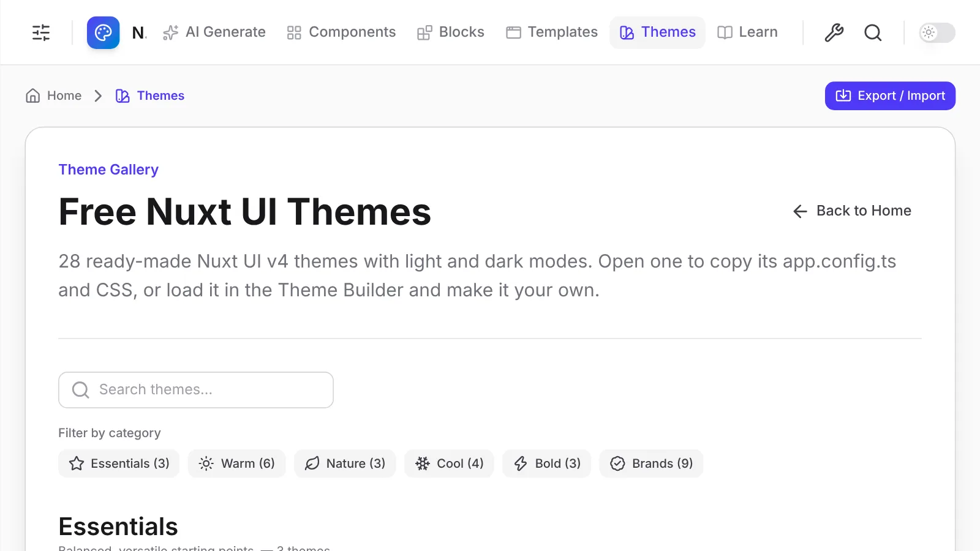The width and height of the screenshot is (980, 551).
Task: Go to the Components tab
Action: [341, 32]
